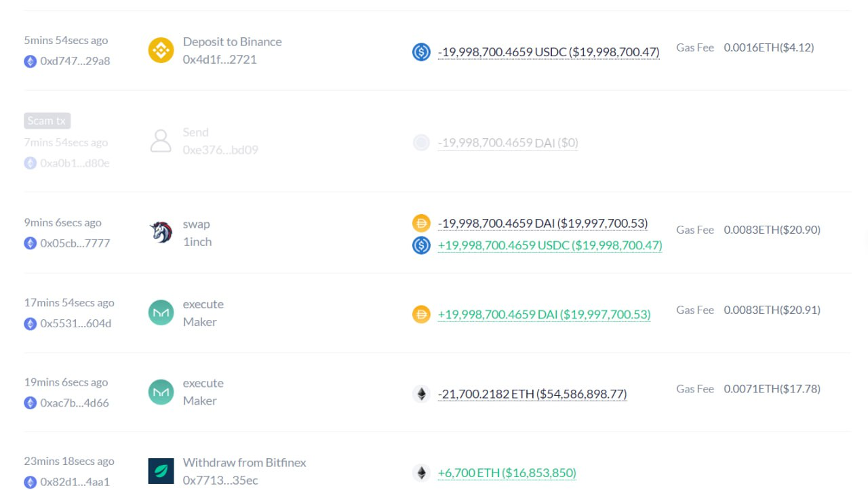Click the +19,998,700.4659 USDC amount in swap row

pos(550,245)
